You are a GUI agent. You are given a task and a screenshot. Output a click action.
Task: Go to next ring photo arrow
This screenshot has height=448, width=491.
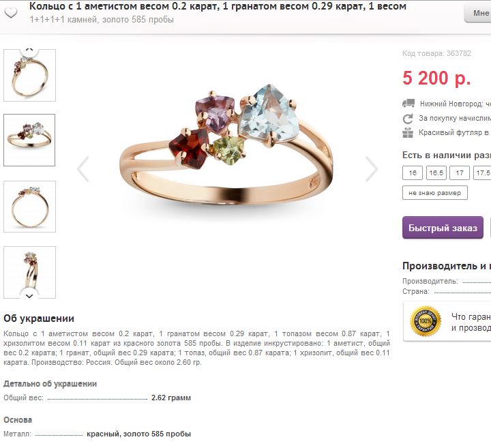[x=372, y=169]
